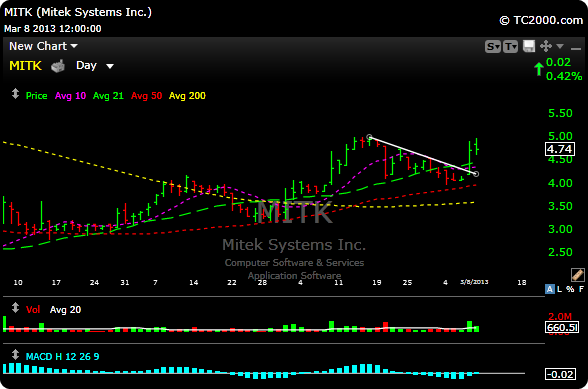Toggle logarithmic scale L button

point(560,289)
